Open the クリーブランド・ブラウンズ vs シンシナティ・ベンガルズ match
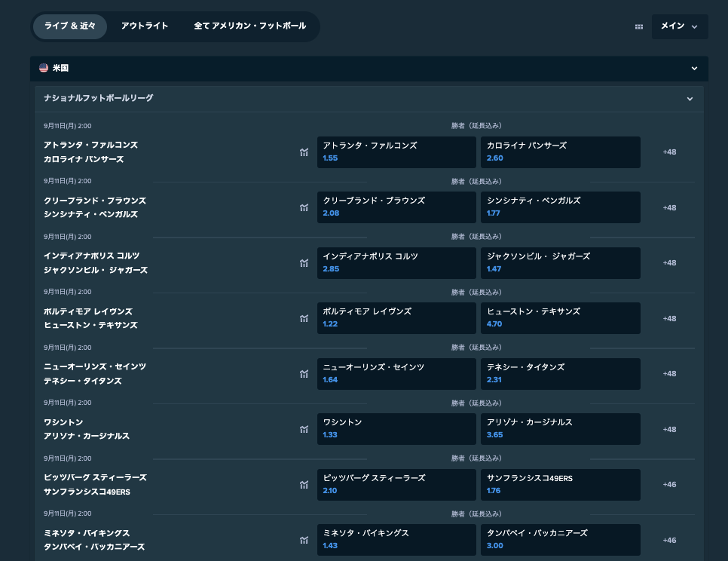The height and width of the screenshot is (561, 728). tap(95, 207)
